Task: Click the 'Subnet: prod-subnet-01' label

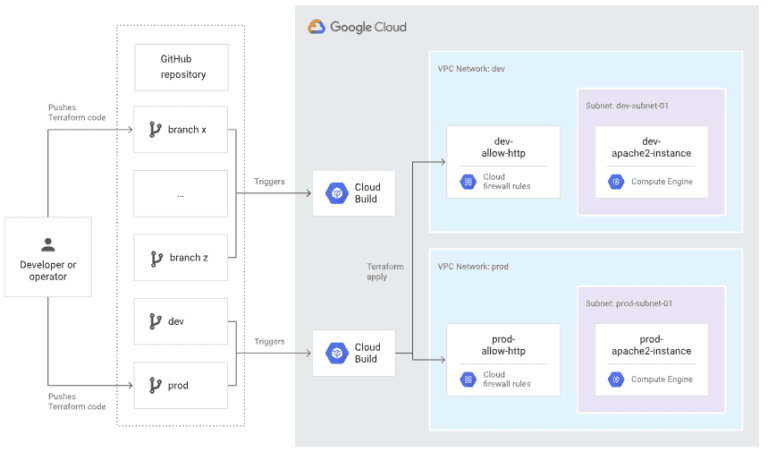Action: [x=629, y=304]
